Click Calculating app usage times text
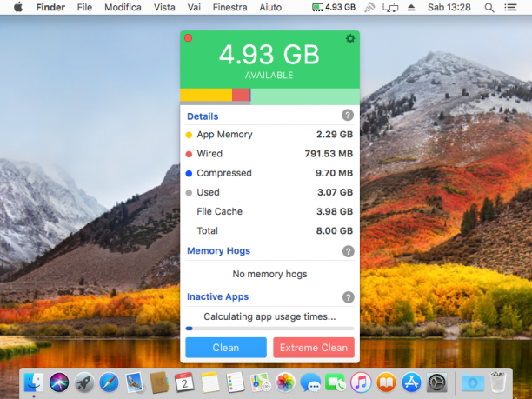The height and width of the screenshot is (399, 532). pos(269,316)
